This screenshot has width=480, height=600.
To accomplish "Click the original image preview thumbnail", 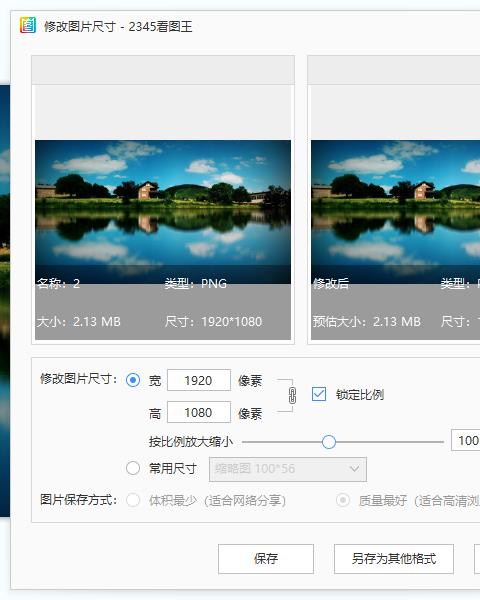I will 163,212.
